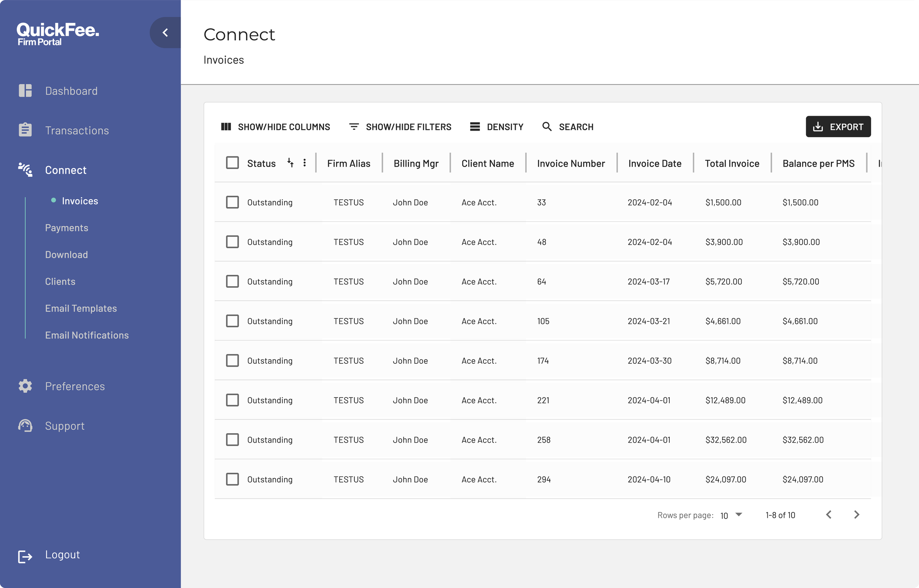Viewport: 919px width, 588px height.
Task: Open Email Templates in Connect menu
Action: (81, 308)
